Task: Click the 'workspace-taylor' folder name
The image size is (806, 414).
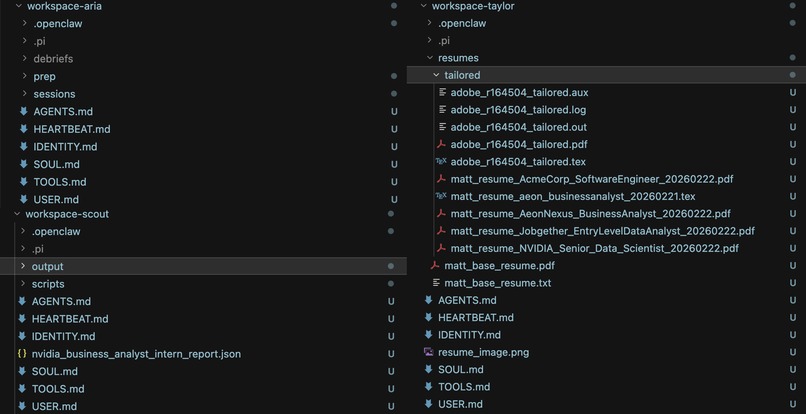Action: [473, 6]
